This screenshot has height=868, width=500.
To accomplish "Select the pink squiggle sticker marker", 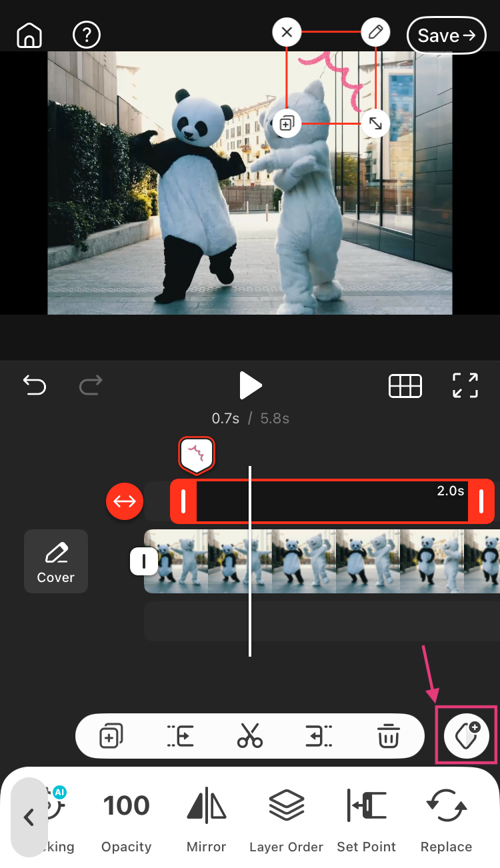I will click(x=196, y=455).
